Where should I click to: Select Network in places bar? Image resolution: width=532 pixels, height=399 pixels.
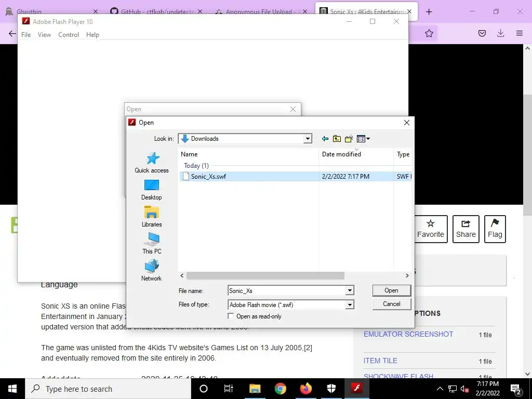pos(152,271)
